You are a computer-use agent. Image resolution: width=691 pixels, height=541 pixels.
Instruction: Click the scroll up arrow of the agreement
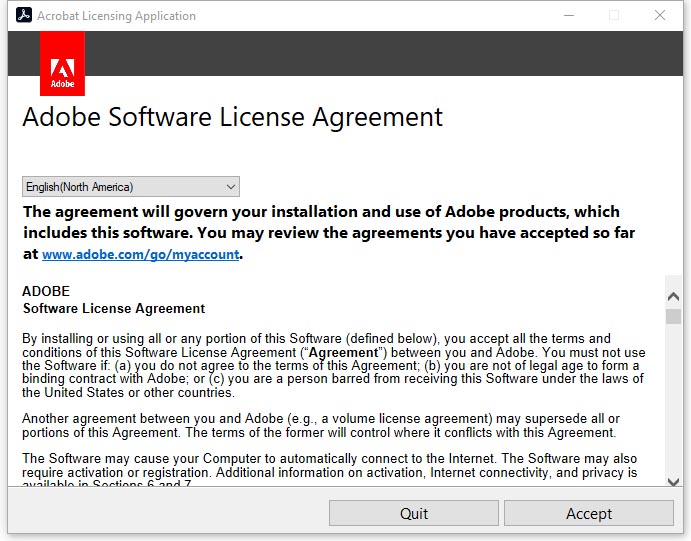tap(673, 297)
